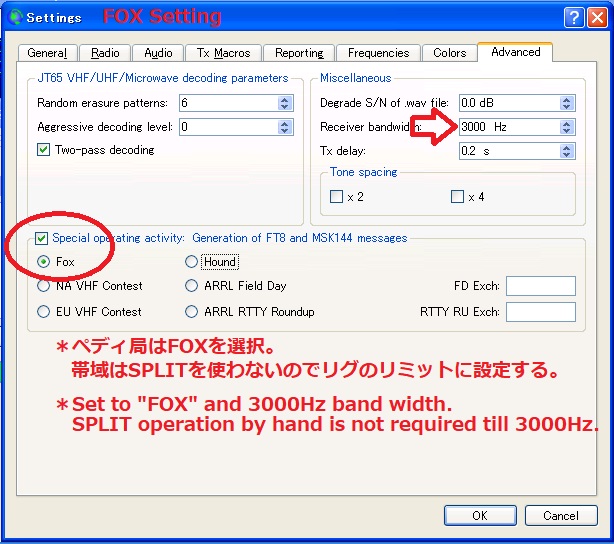Increase Aggressive decoding level
Screen dimensions: 614x544
tap(285, 123)
